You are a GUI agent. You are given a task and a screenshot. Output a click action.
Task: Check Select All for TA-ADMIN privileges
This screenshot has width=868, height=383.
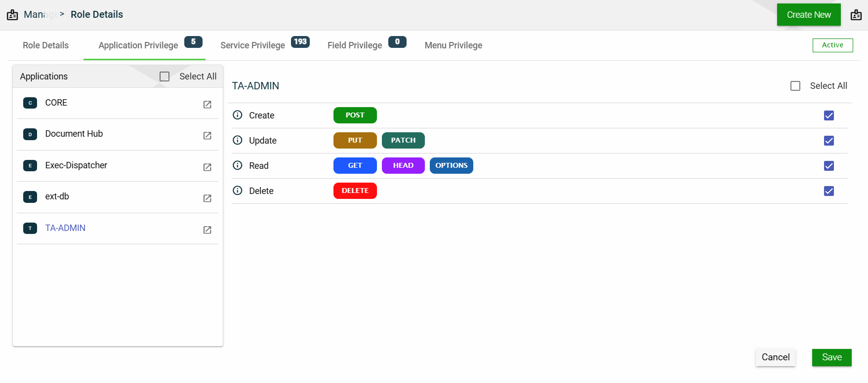point(795,86)
